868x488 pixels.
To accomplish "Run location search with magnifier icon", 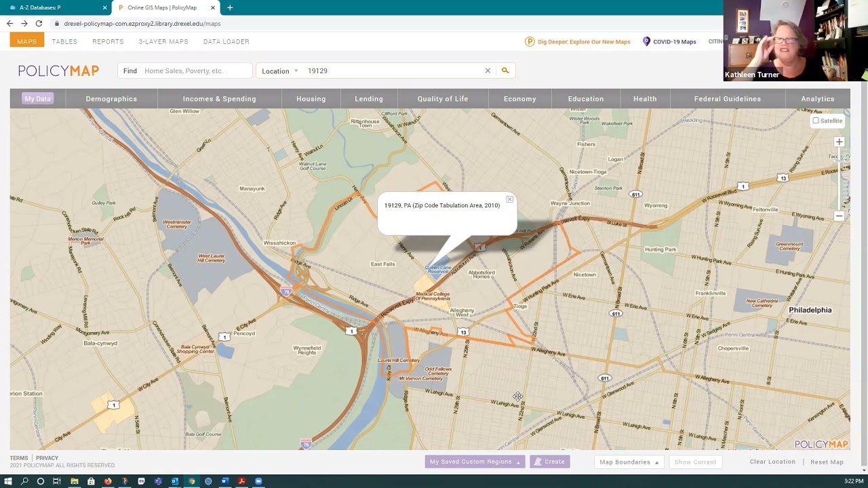I will (x=505, y=70).
